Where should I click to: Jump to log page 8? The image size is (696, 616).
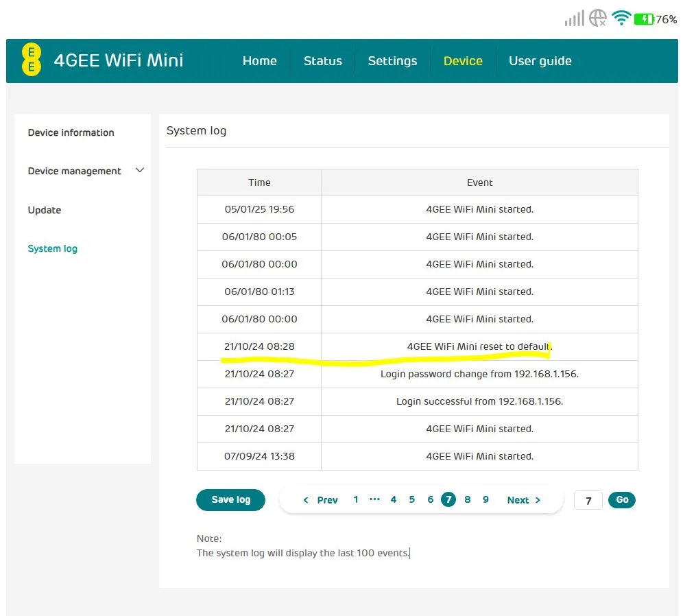point(468,499)
